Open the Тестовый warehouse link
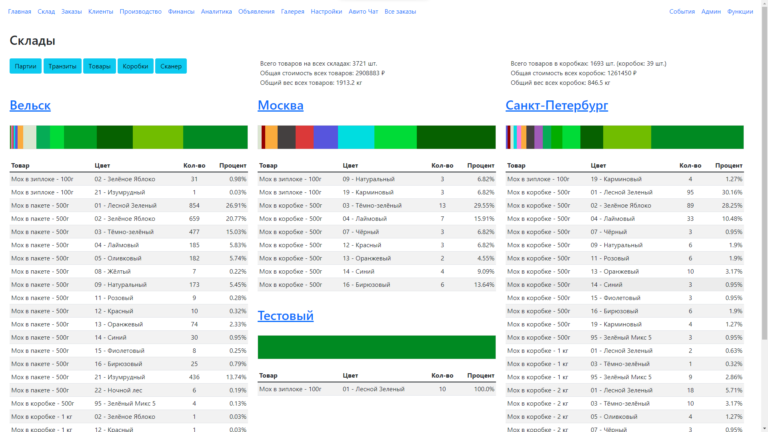768x432 pixels. click(286, 316)
